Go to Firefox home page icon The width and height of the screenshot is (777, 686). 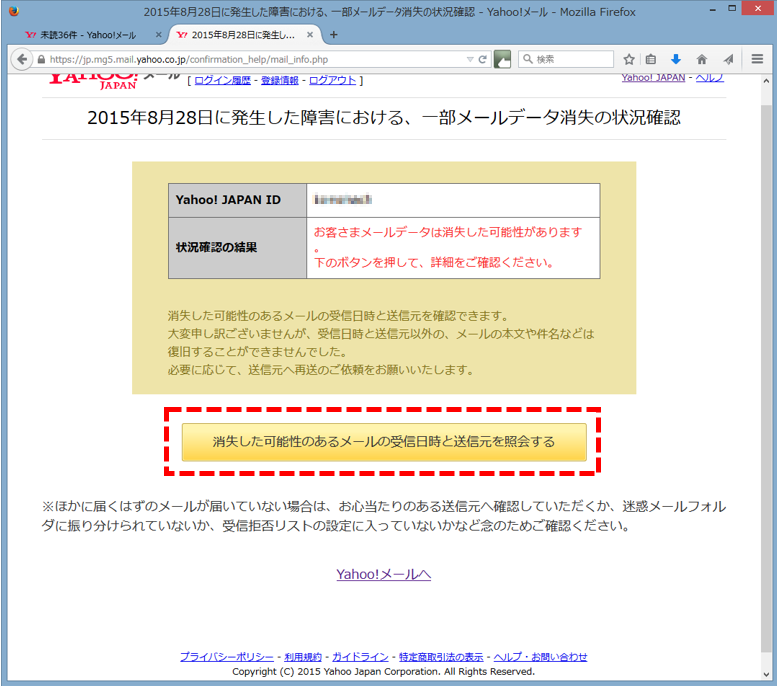(702, 59)
